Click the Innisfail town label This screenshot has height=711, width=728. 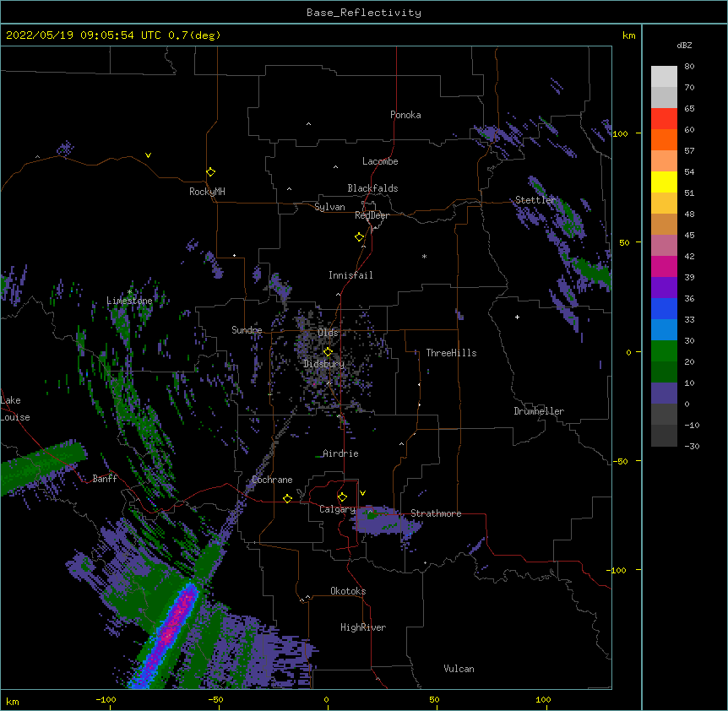pyautogui.click(x=350, y=275)
